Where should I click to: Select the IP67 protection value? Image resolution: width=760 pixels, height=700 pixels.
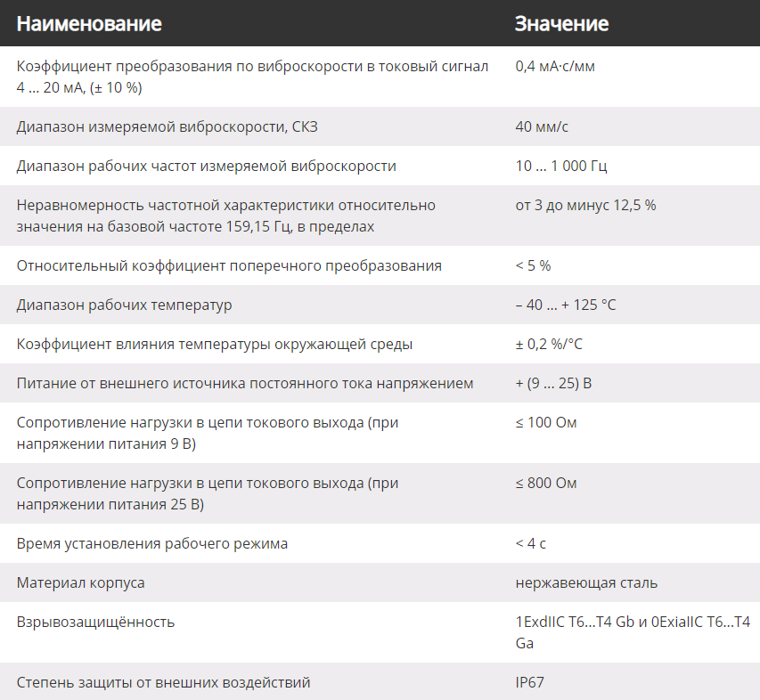pos(529,683)
